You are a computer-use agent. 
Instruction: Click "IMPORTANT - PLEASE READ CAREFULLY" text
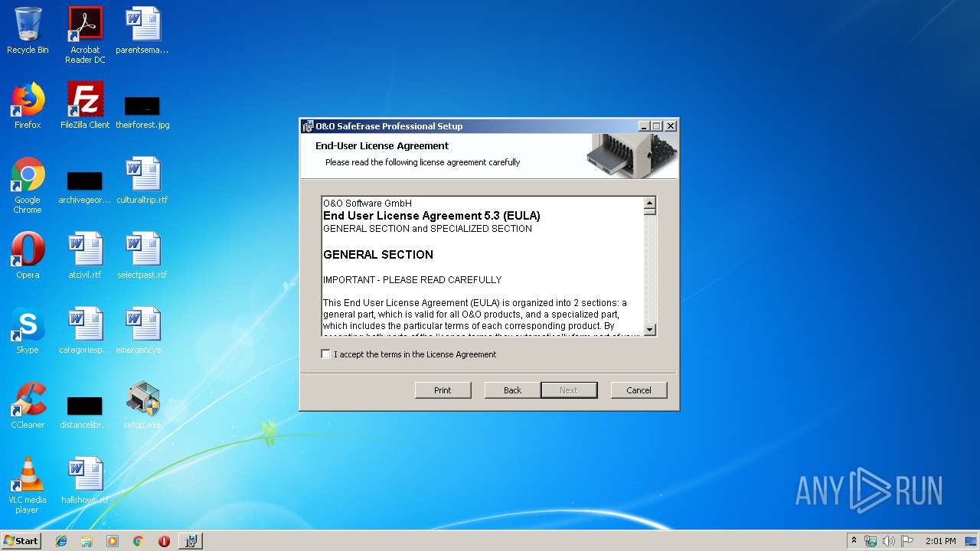point(413,280)
